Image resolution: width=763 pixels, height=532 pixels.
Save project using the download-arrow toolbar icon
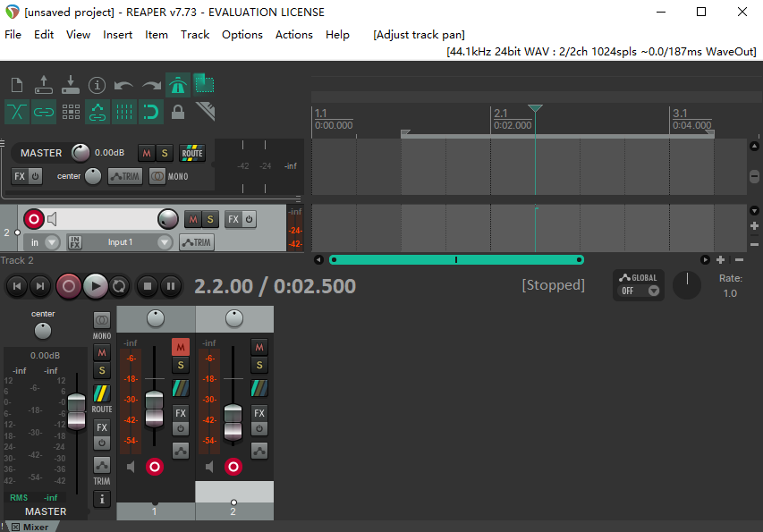tap(71, 85)
